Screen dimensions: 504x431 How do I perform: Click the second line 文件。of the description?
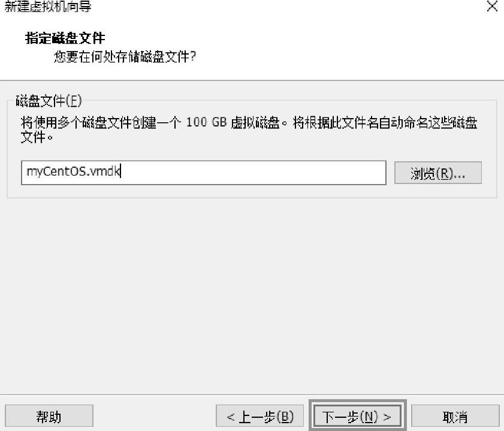pyautogui.click(x=37, y=137)
